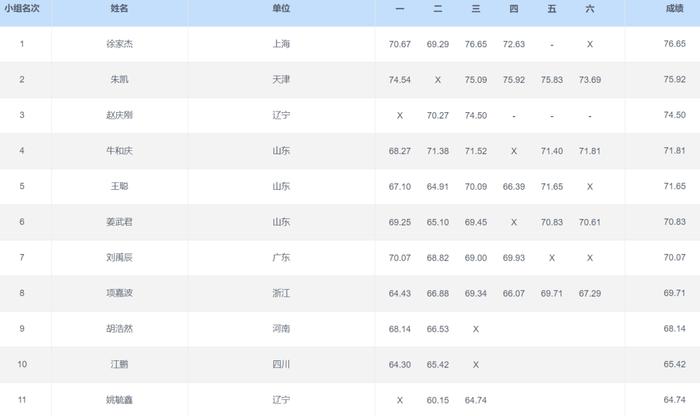Select the name 江鹏

119,364
